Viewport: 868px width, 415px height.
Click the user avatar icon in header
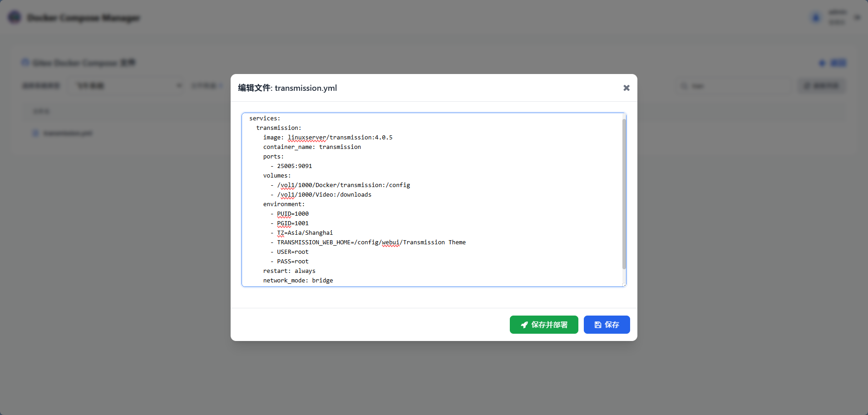click(x=815, y=18)
